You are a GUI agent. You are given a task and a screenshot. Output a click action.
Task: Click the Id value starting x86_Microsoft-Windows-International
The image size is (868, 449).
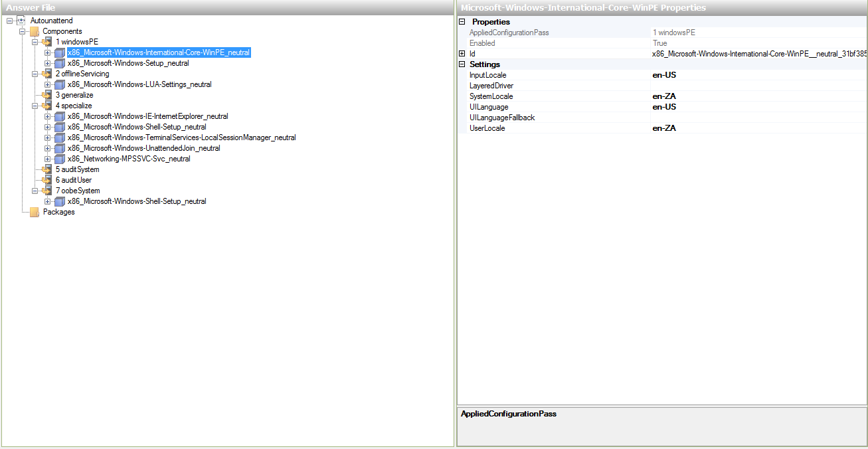click(758, 54)
